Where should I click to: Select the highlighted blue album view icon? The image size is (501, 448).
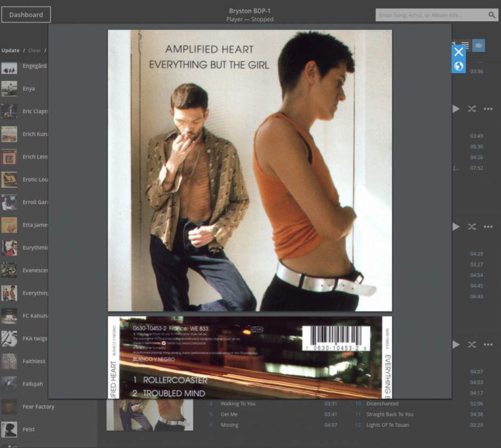click(x=478, y=46)
